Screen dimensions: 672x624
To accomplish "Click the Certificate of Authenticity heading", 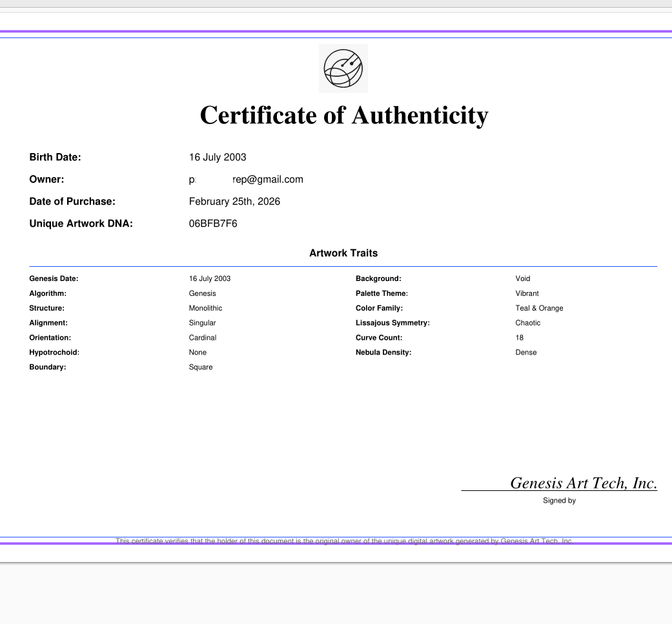I will [x=344, y=116].
